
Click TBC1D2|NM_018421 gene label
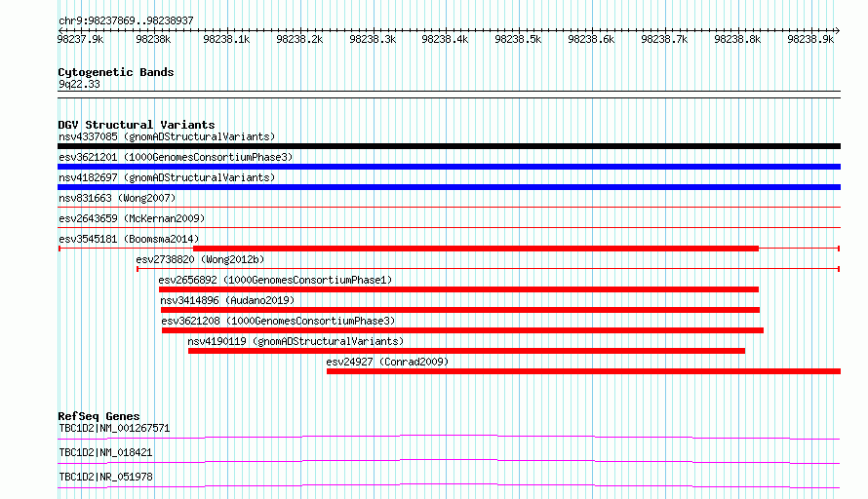click(x=105, y=452)
